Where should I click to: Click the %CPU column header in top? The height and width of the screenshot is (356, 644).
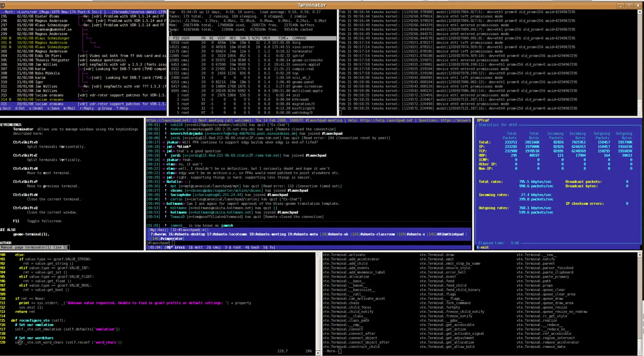(x=256, y=38)
